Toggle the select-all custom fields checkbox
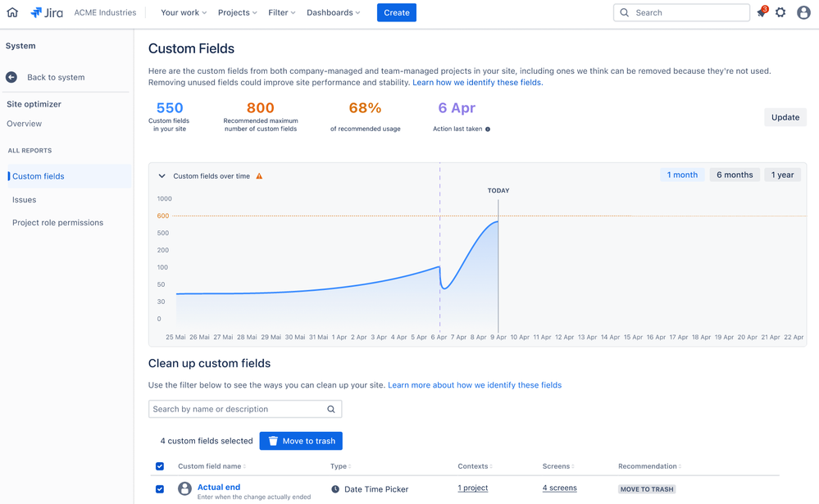Screen dimensions: 819x504 (x=160, y=466)
